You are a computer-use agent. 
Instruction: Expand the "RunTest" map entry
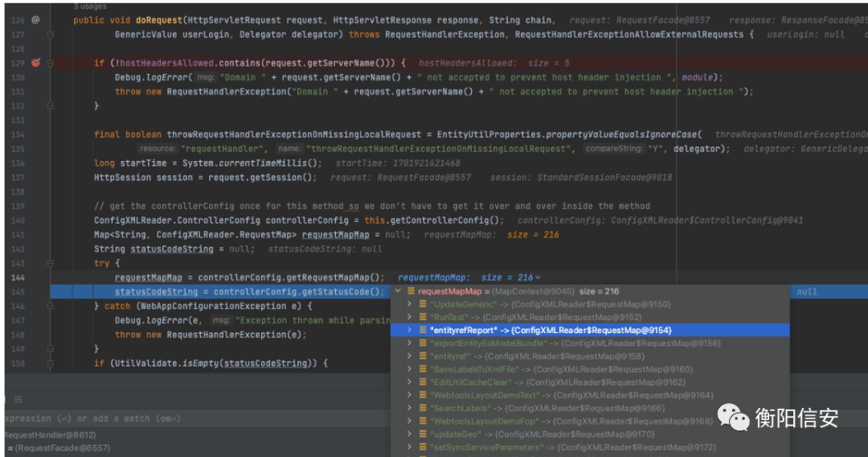coord(409,317)
